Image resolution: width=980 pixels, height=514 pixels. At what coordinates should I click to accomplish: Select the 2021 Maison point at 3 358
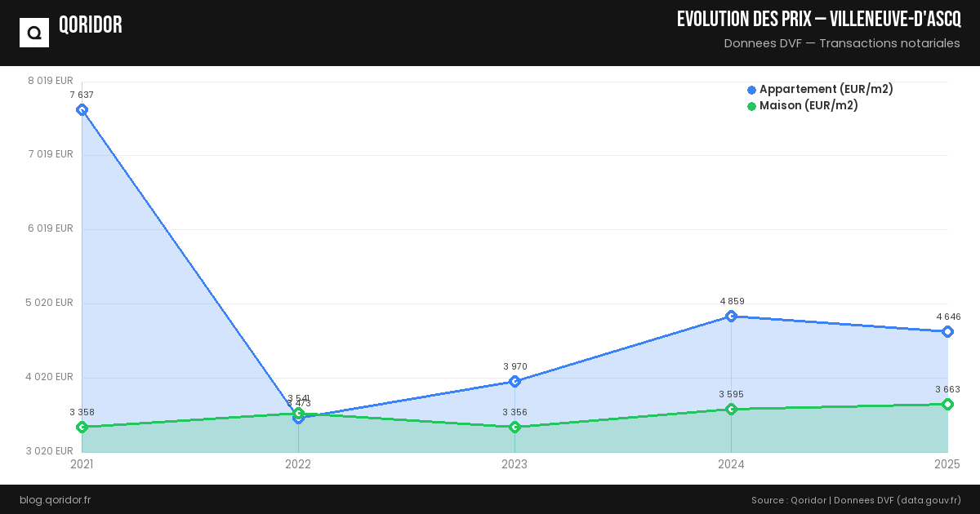tap(82, 428)
